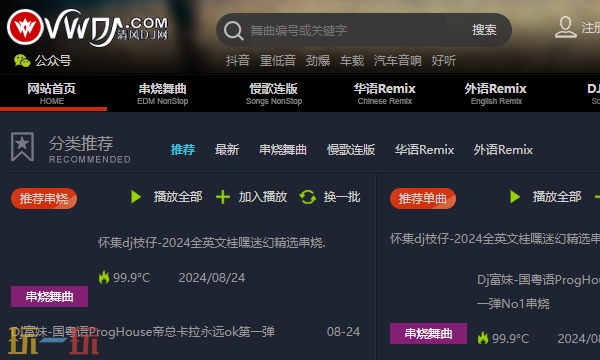
Task: Open the 怀集dj枝仔 title in 推荐单曲 panel
Action: (x=495, y=239)
